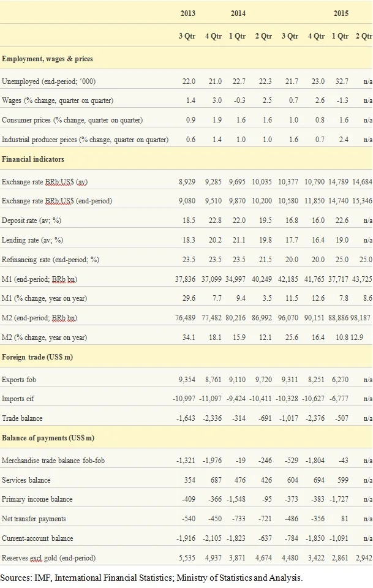Click the 2013 year column header
The height and width of the screenshot is (588, 373).
pyautogui.click(x=187, y=13)
